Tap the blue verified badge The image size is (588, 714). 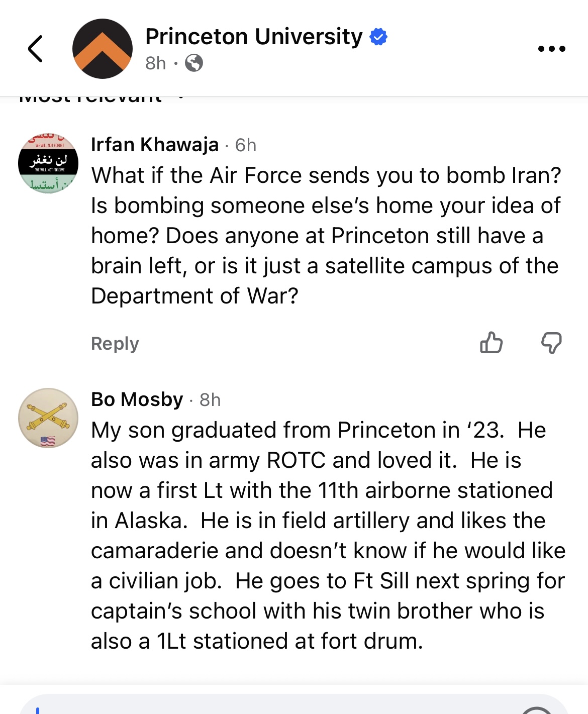pos(378,37)
